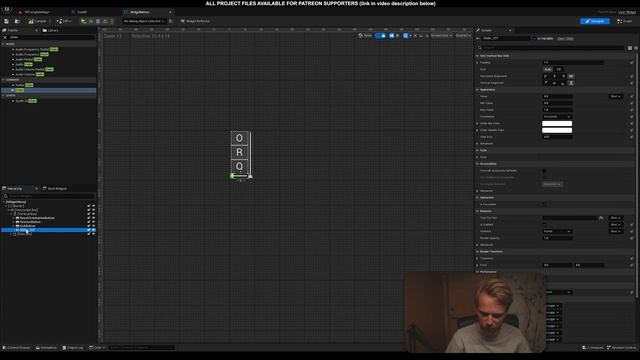Open the Orientation dropdown

tap(557, 117)
